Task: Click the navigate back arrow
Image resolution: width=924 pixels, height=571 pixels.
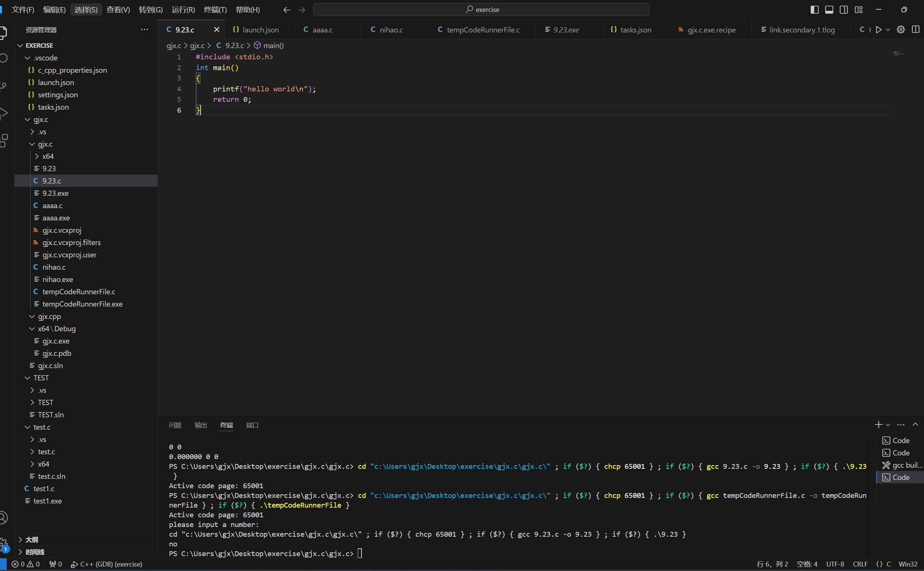Action: (286, 10)
